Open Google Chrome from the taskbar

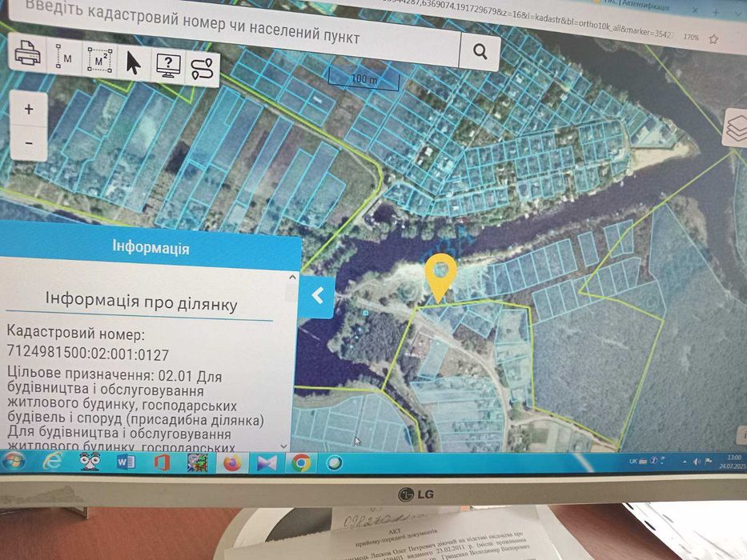pos(301,463)
